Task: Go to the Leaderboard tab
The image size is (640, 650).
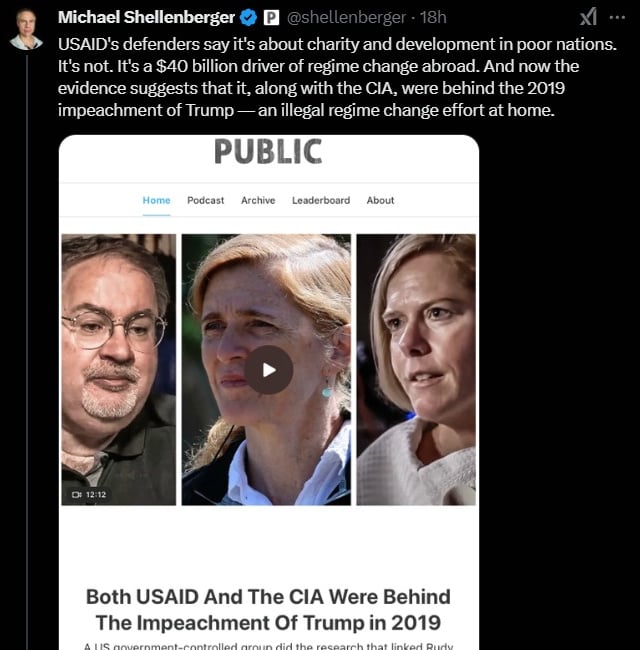Action: 321,200
